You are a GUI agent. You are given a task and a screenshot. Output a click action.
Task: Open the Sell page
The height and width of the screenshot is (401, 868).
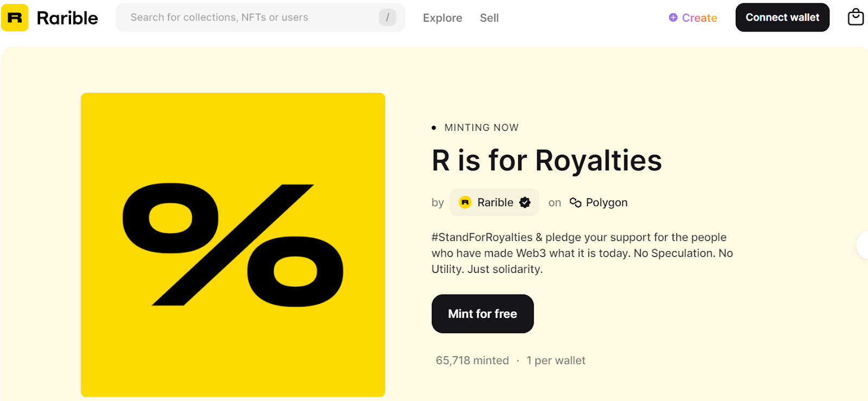coord(489,18)
